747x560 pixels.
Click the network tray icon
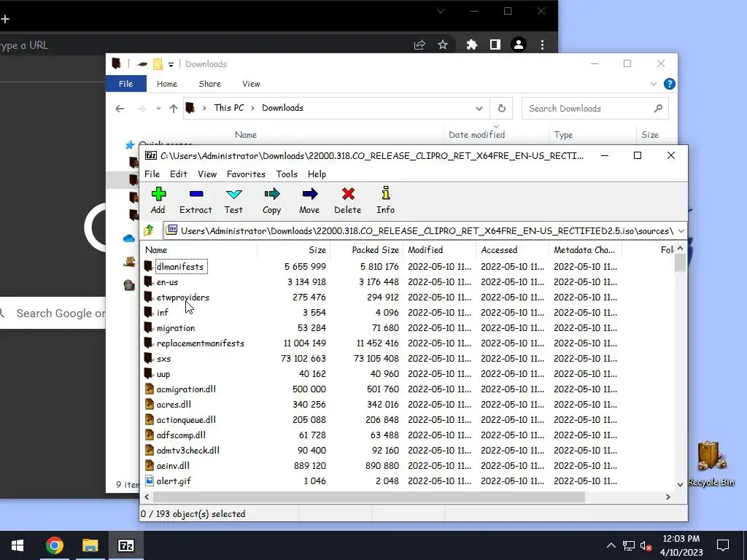629,546
